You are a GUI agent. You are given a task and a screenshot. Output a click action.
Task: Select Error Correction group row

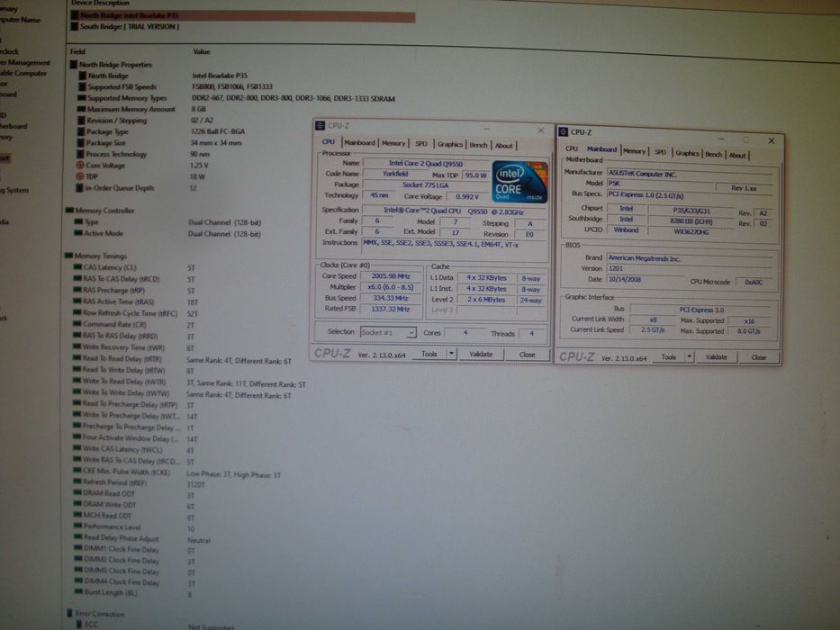(95, 614)
